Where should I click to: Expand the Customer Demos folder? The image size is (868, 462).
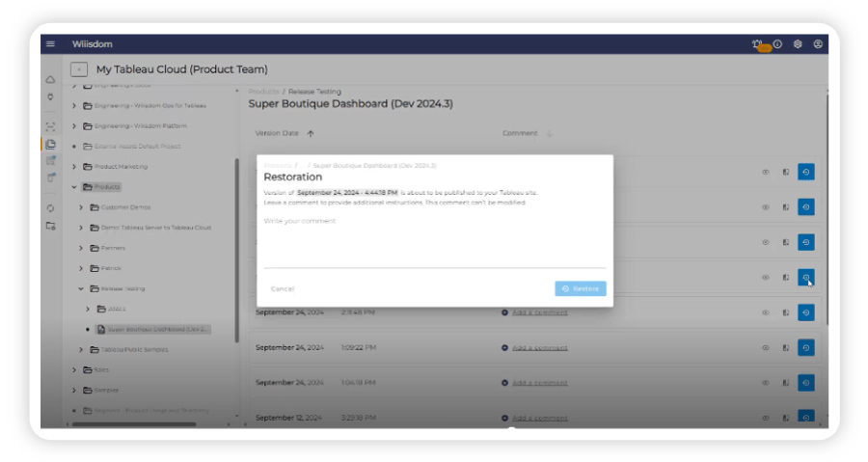click(x=81, y=207)
